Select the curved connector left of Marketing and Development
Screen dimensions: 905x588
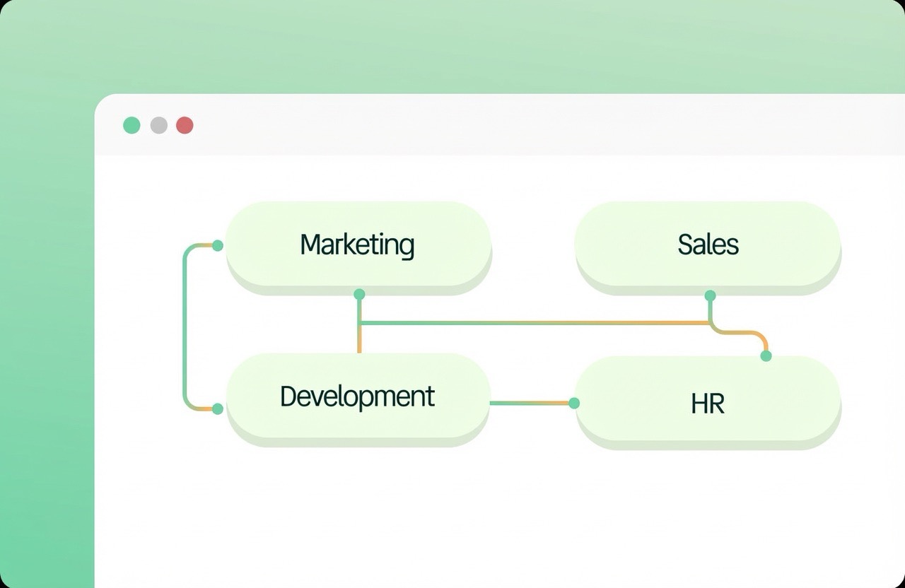(185, 327)
